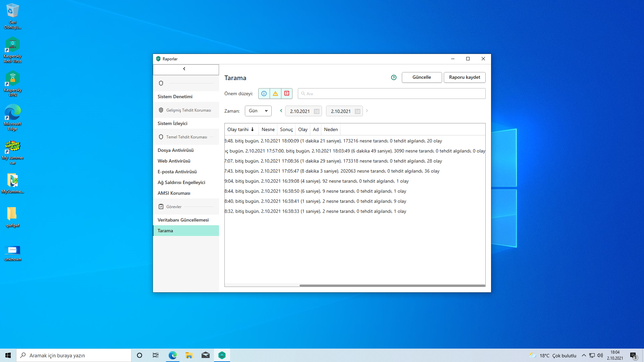Open Kaspersky app in the taskbar
This screenshot has height=362, width=644.
222,355
